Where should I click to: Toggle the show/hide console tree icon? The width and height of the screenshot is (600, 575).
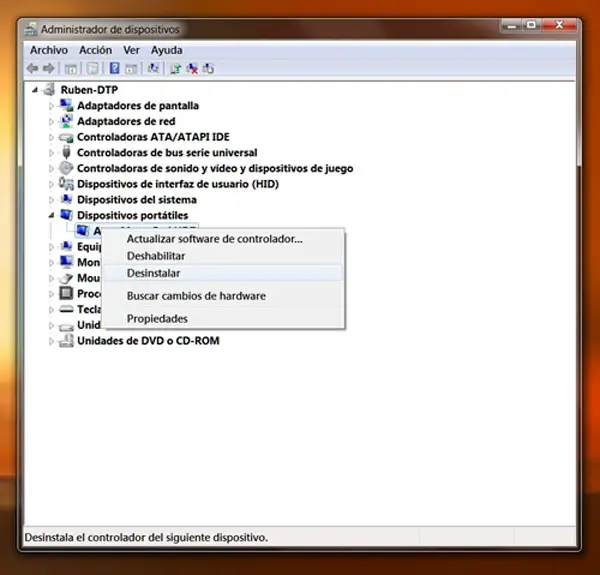point(71,69)
